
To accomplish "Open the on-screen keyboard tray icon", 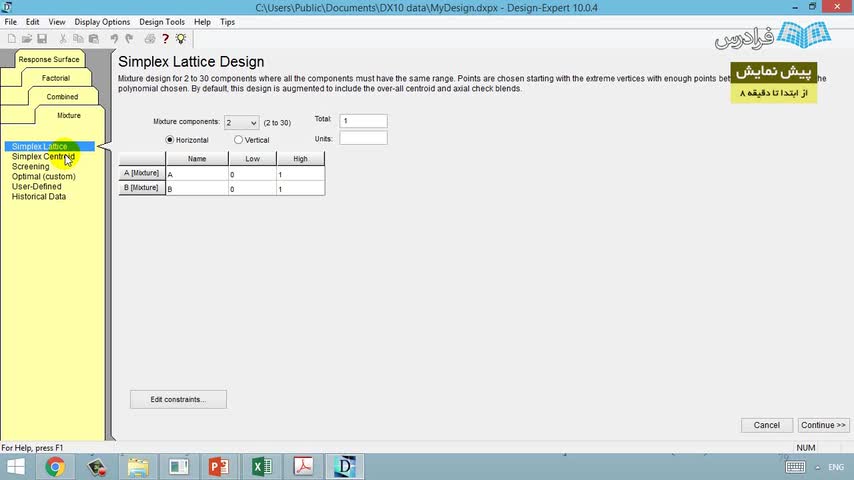I will 795,467.
